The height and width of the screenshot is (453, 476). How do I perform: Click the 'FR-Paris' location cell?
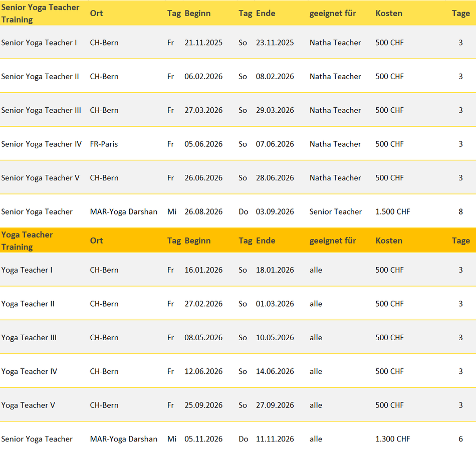point(104,144)
